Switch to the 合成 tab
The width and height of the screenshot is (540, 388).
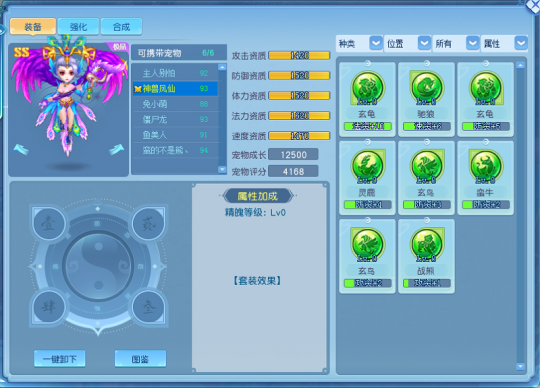(x=121, y=27)
